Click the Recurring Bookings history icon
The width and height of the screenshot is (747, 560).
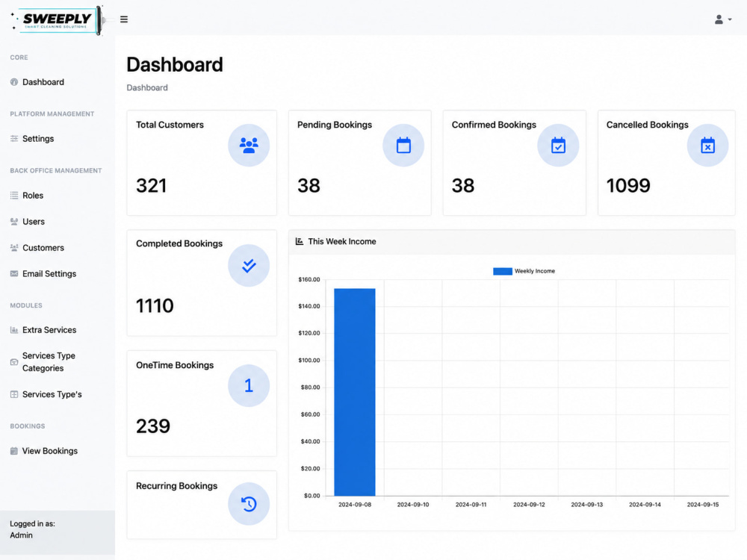tap(249, 504)
